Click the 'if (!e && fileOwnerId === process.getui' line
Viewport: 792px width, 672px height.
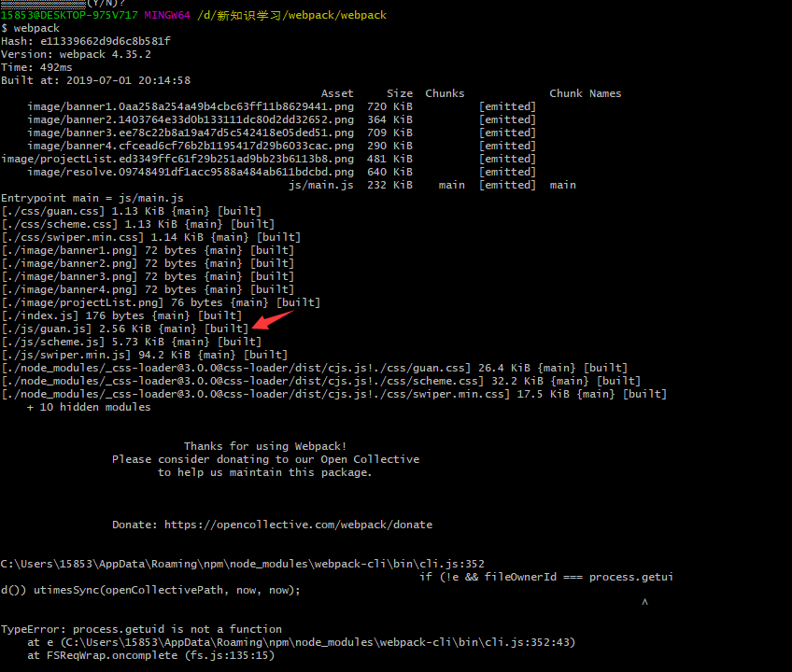tap(546, 577)
